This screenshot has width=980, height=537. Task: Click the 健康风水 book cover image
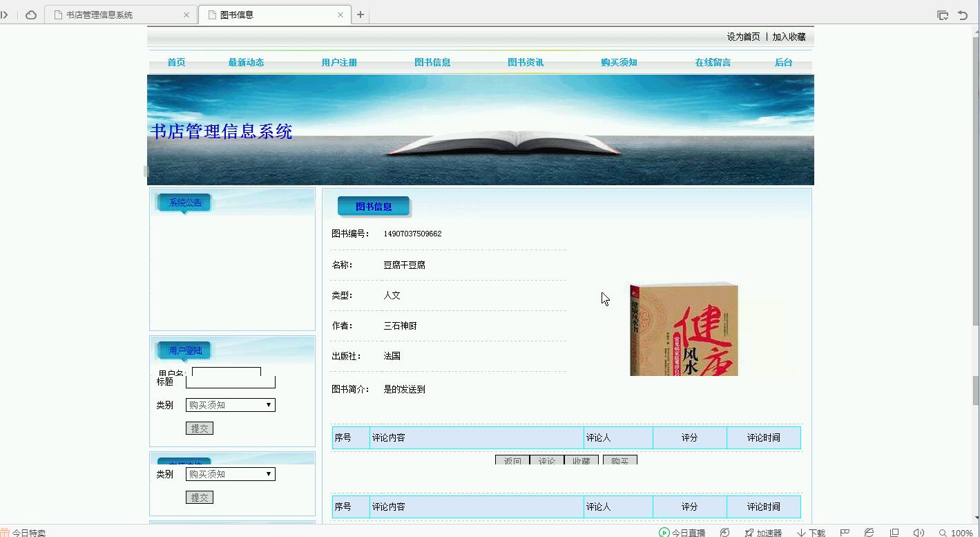click(684, 329)
